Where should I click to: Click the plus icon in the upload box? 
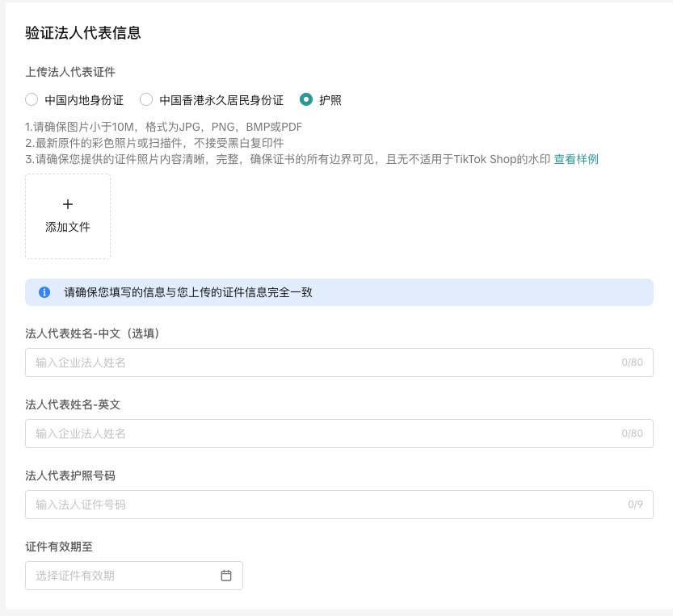(x=68, y=204)
